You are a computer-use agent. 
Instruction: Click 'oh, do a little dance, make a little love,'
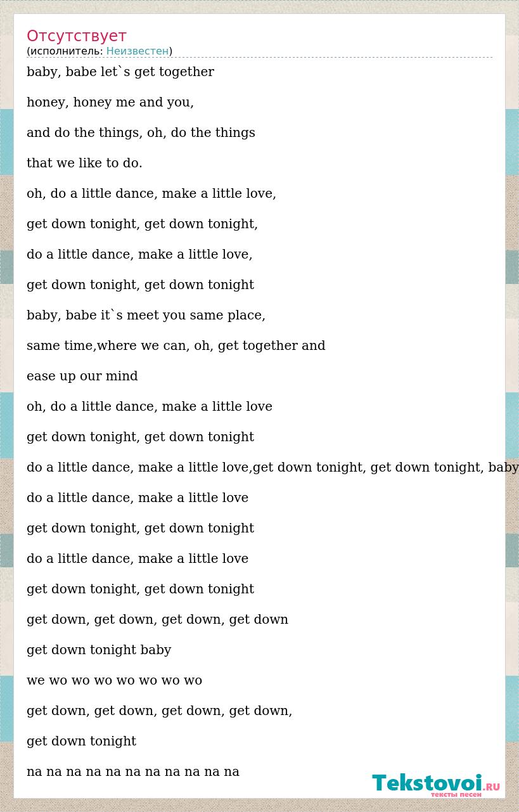pyautogui.click(x=151, y=194)
